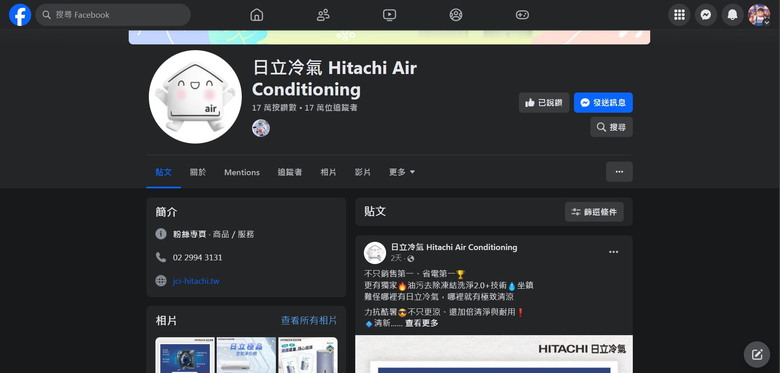The width and height of the screenshot is (780, 373).
Task: Click the 17 萬按讚數 likes count
Action: (275, 107)
